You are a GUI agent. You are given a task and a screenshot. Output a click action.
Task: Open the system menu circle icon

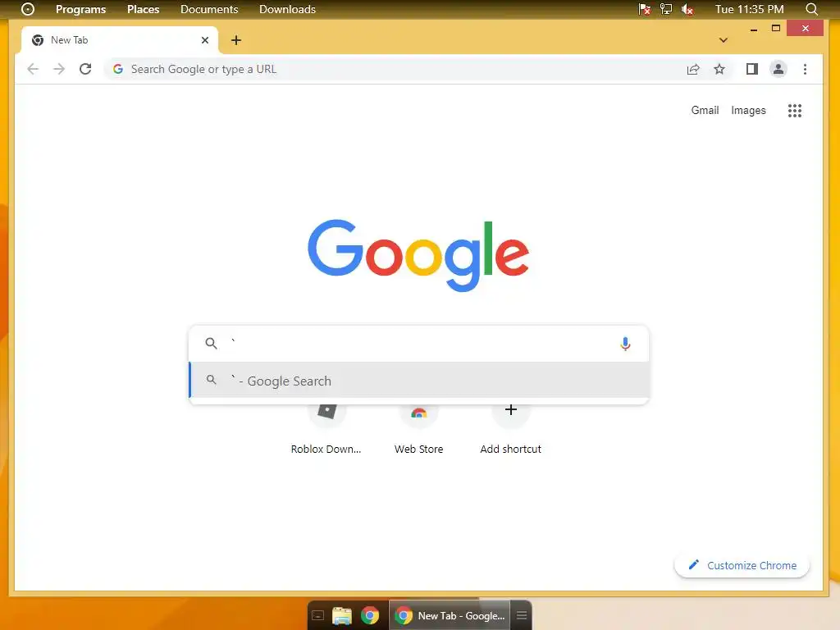(x=27, y=9)
